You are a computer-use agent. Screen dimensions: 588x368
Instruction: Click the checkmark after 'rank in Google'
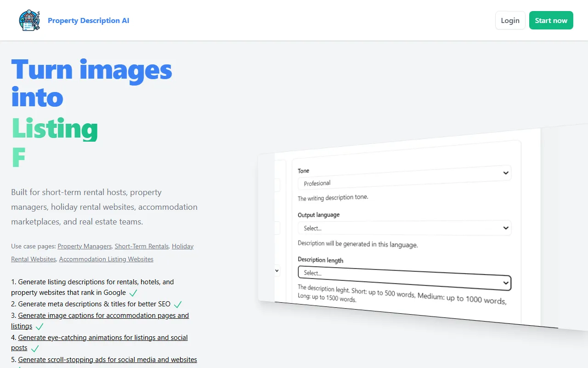point(133,293)
